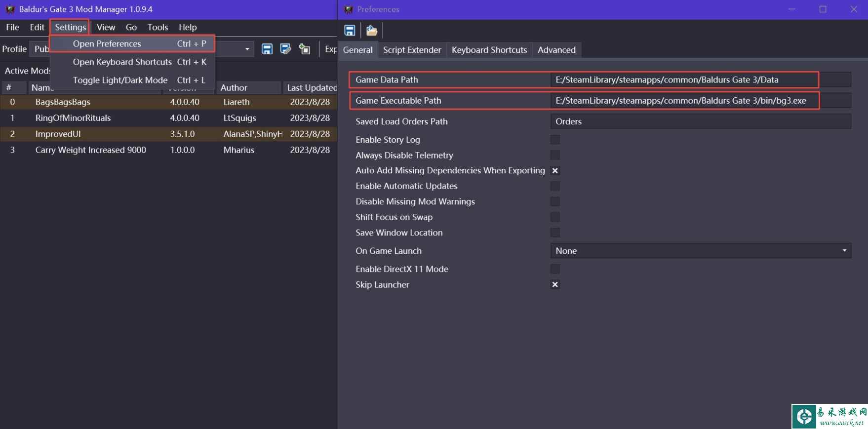This screenshot has height=429, width=868.
Task: Click the Settings menu
Action: [70, 27]
